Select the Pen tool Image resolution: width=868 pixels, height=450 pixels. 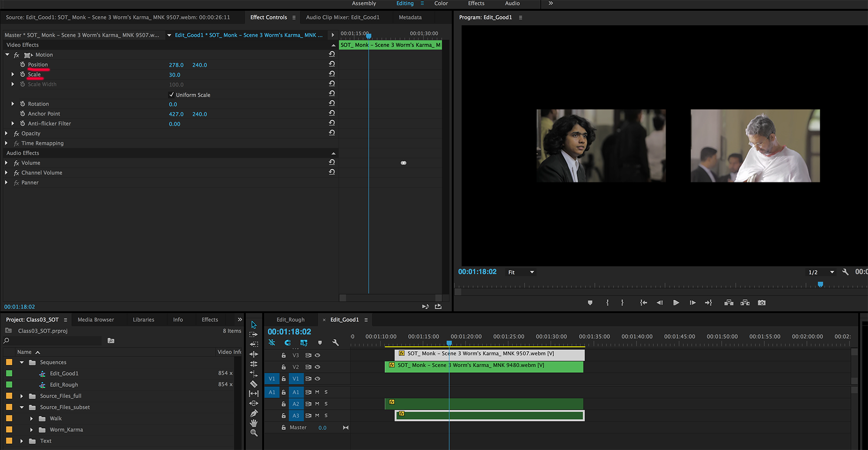tap(254, 413)
